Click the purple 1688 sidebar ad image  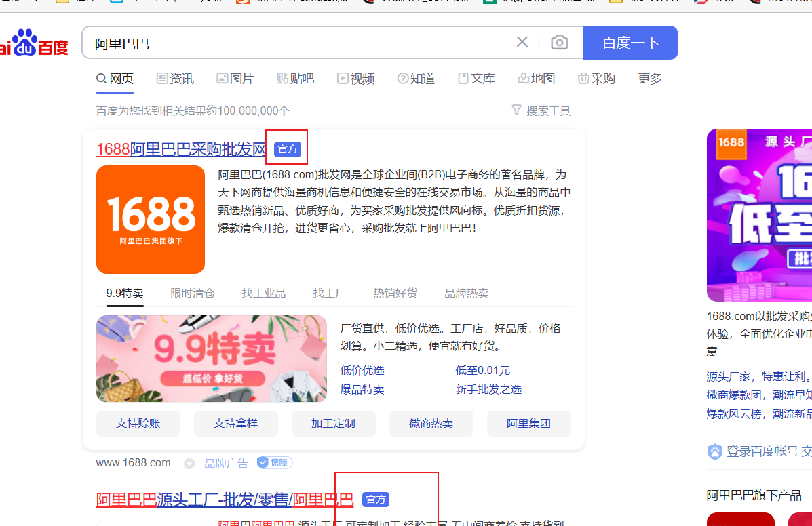point(759,215)
